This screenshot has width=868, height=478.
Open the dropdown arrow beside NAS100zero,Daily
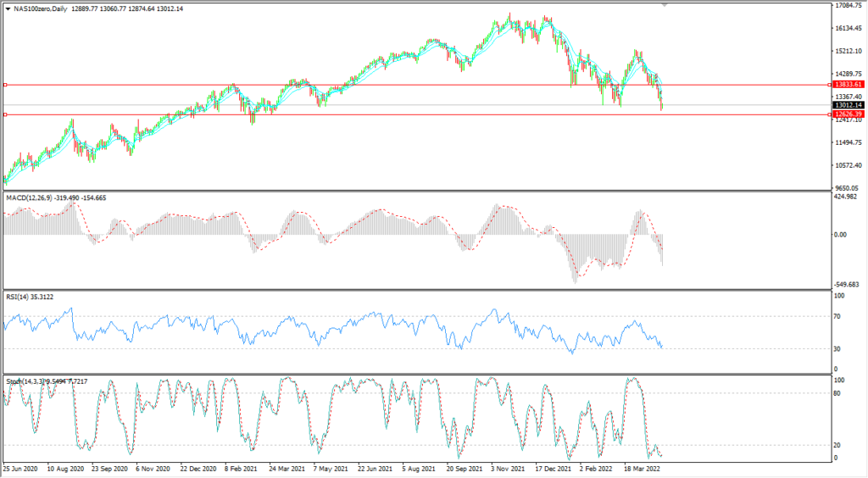tap(8, 8)
